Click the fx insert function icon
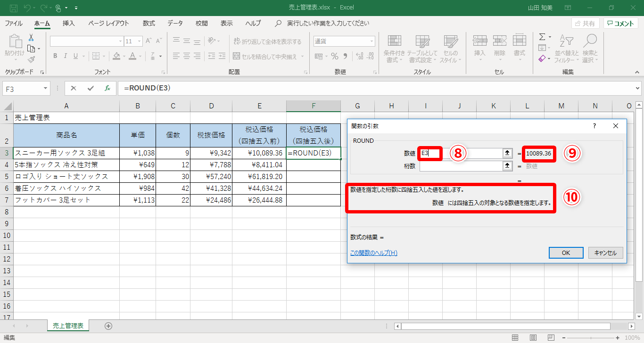Screen dimensions: 644x343 107,88
